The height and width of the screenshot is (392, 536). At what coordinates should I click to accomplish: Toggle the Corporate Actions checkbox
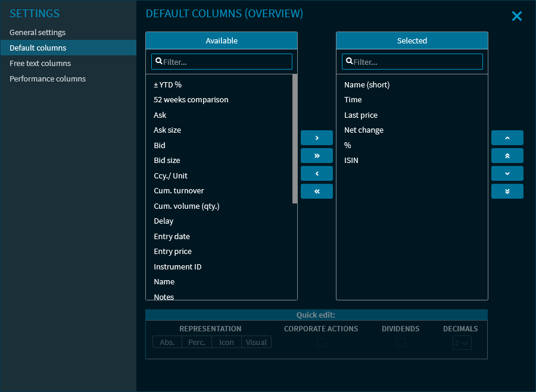point(322,343)
